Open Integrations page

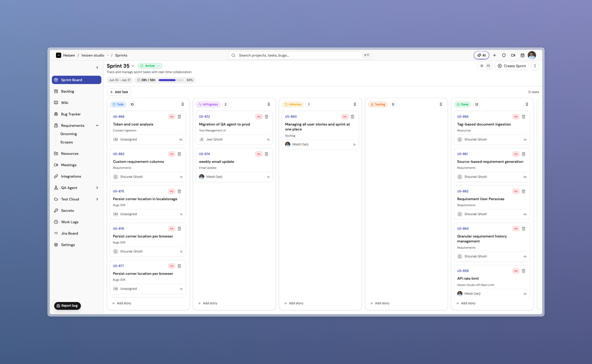click(76, 176)
